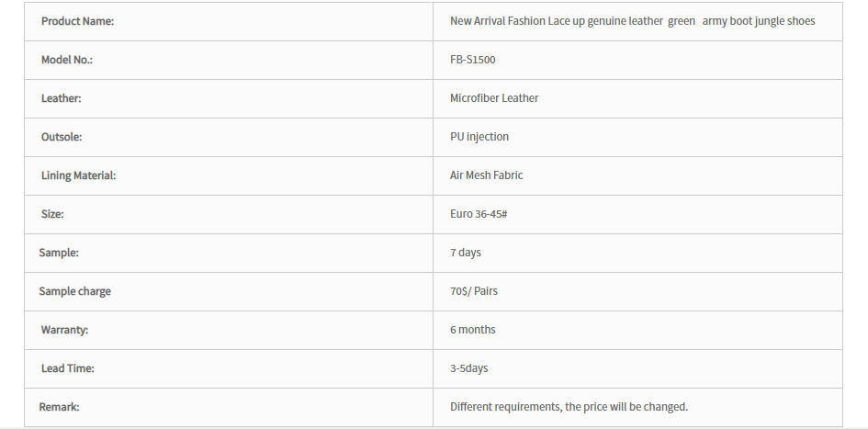Select the PU injection value
The width and height of the screenshot is (868, 429).
click(x=479, y=137)
